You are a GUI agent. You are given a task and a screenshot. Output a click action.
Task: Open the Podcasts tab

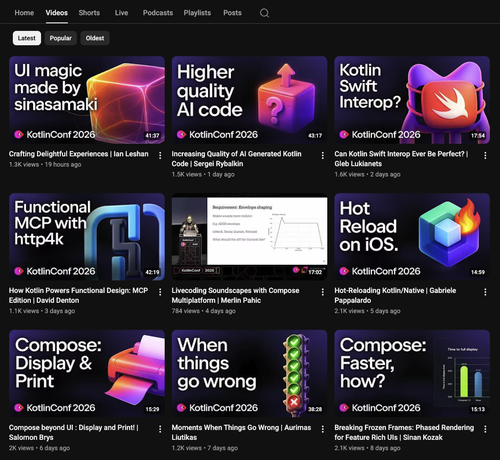tap(158, 13)
